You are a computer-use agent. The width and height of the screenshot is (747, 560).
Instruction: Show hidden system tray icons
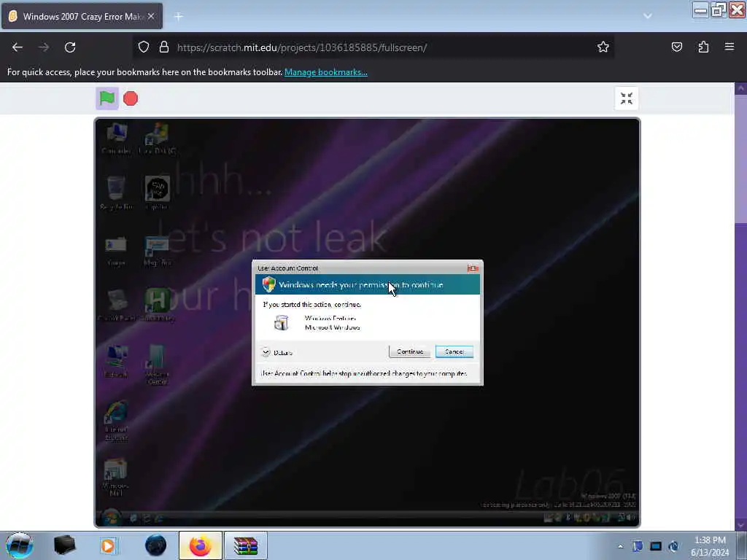(620, 546)
